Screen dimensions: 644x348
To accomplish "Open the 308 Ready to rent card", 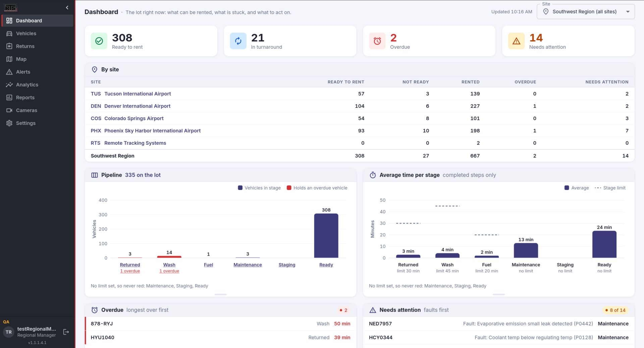I will [151, 41].
